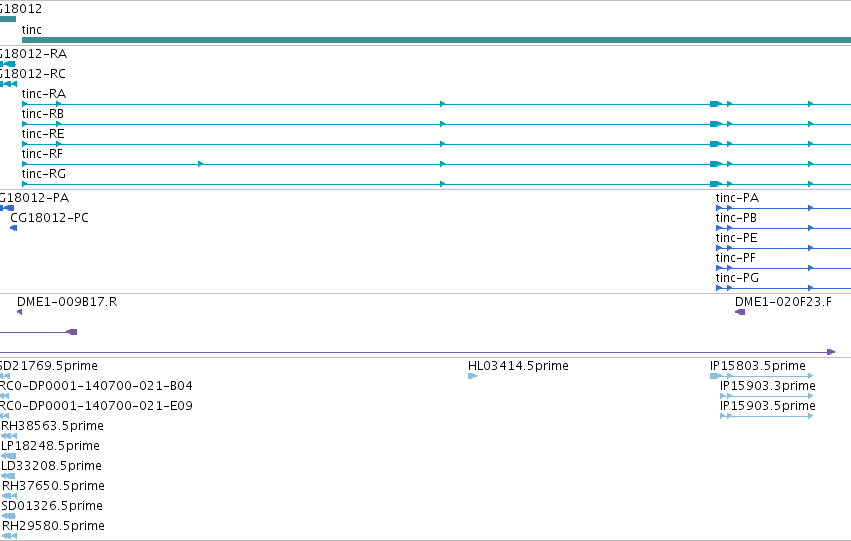
Task: Select the IP15903.3prime EST label
Action: click(767, 386)
